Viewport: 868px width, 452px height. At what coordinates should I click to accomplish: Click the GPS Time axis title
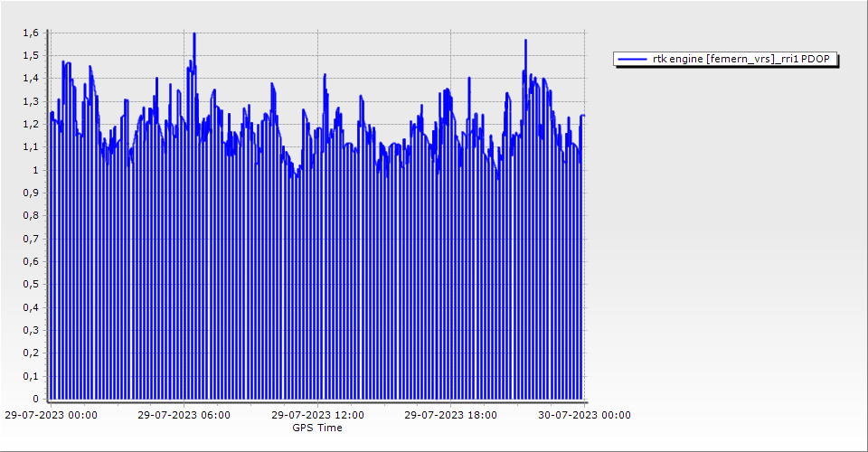(x=317, y=428)
